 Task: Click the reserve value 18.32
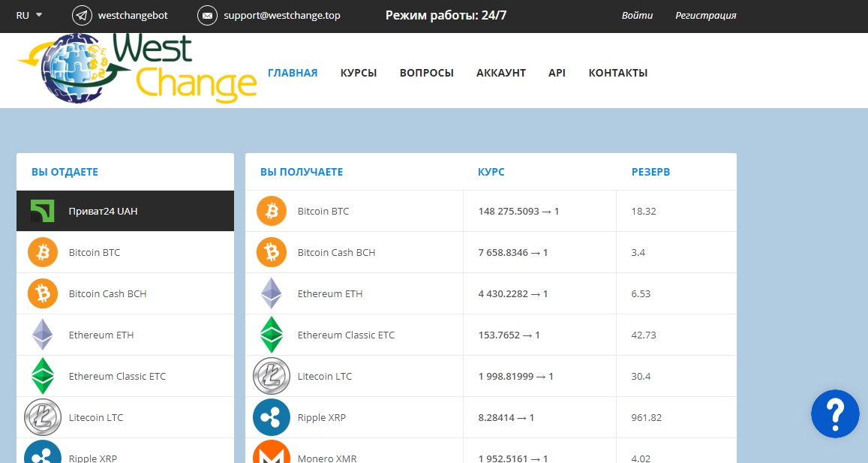pyautogui.click(x=644, y=211)
